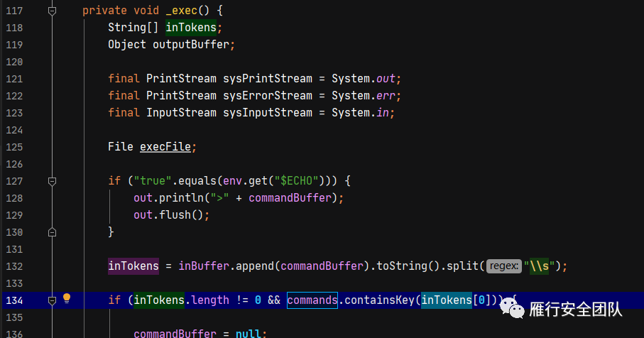Click sysInputStream variable on line 123

click(x=268, y=112)
